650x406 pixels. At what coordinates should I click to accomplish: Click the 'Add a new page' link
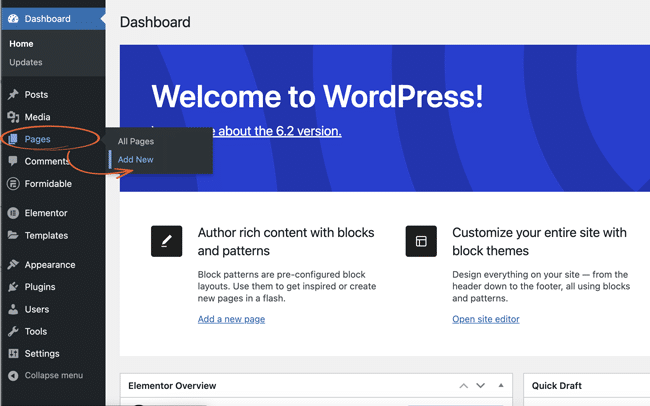point(231,319)
